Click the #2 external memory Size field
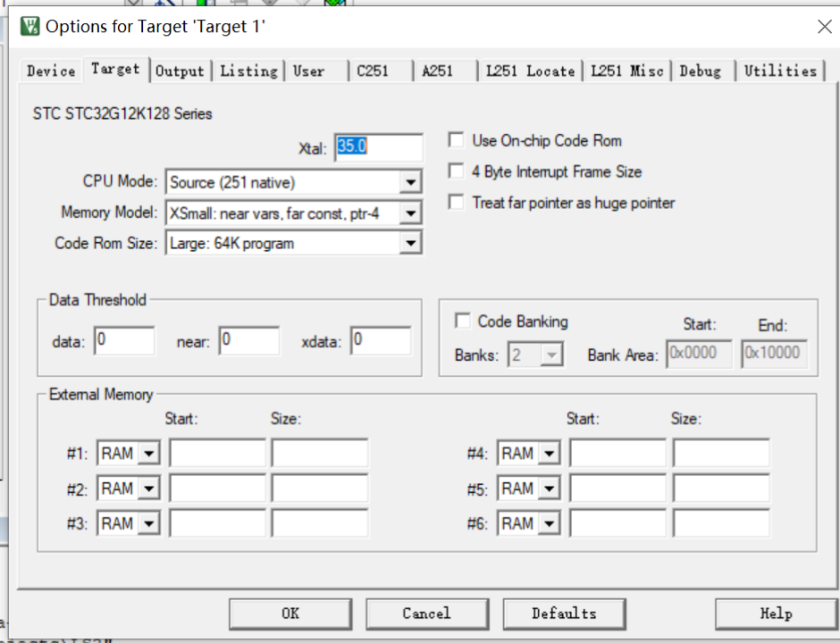 tap(320, 488)
